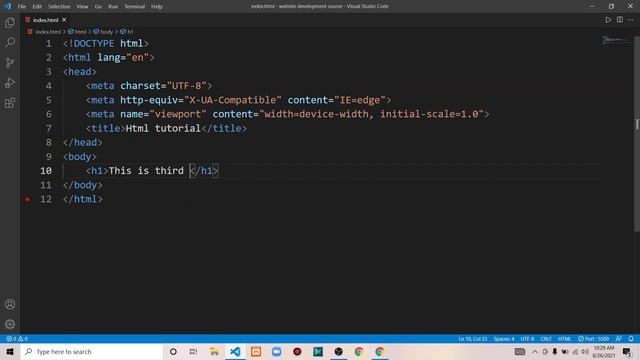Change encoding via UTF-8 indicator
The width and height of the screenshot is (640, 360).
(x=527, y=339)
